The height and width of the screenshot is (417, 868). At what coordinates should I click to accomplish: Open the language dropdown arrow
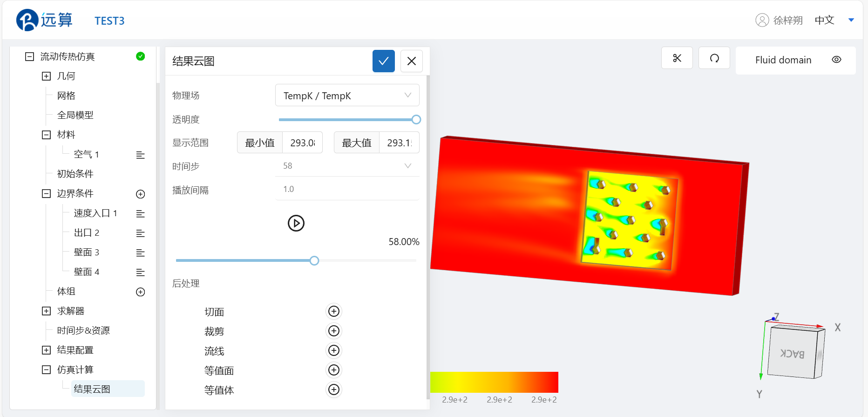tap(851, 20)
